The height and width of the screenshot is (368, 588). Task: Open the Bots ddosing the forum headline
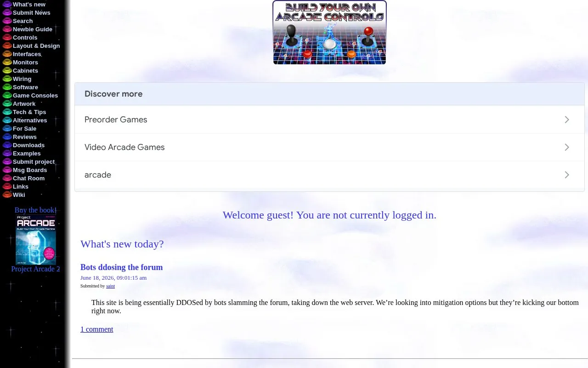(121, 267)
